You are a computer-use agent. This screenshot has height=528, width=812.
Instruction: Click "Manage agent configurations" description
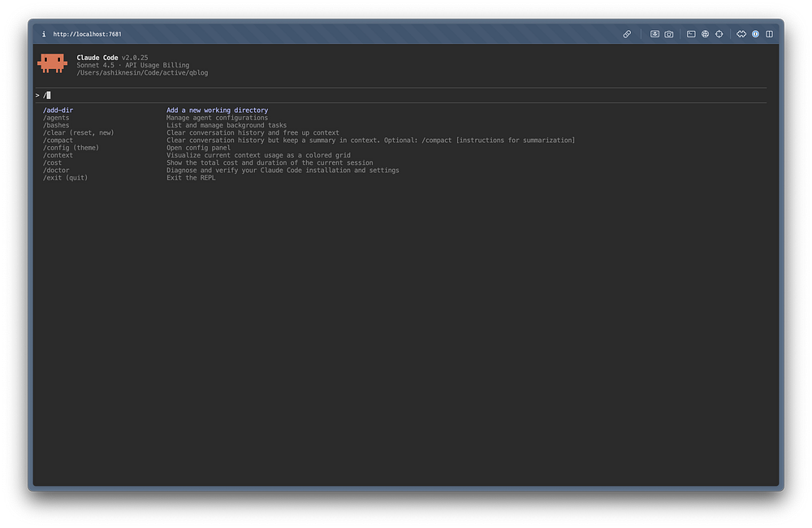point(217,118)
